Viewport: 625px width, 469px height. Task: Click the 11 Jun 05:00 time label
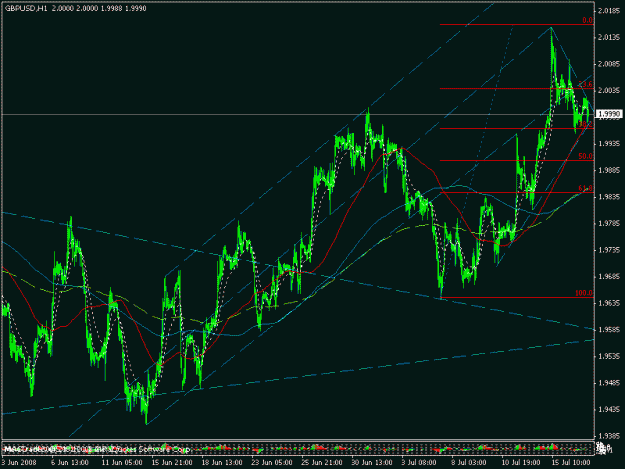coord(122,463)
